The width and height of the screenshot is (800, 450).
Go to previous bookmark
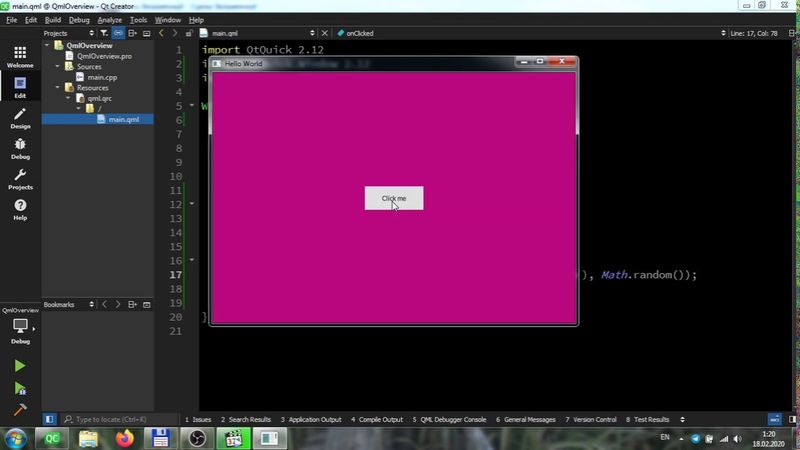104,305
